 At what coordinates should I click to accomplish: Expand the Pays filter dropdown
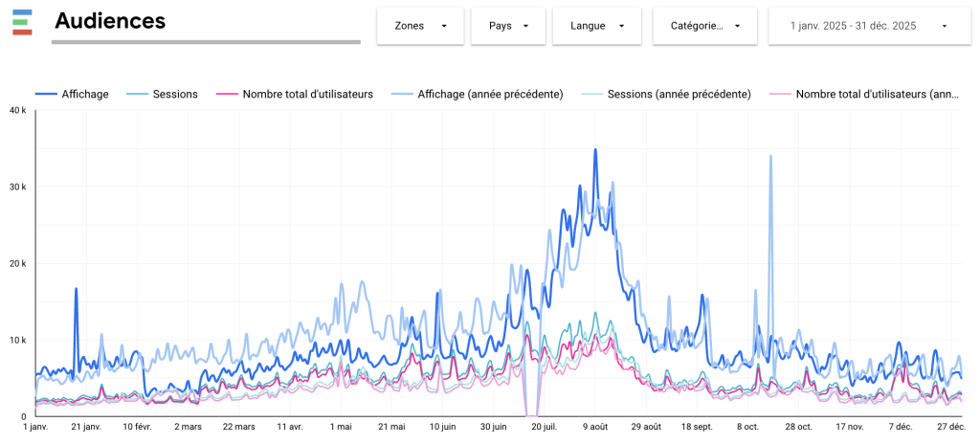[x=508, y=26]
